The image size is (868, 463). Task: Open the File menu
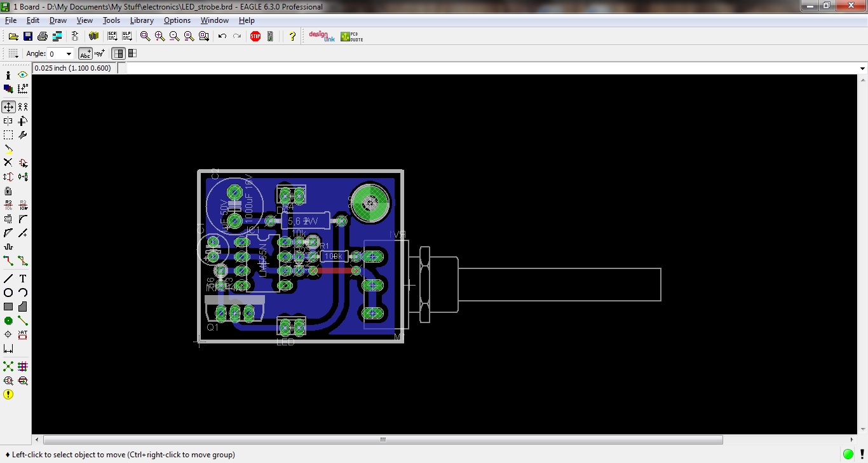11,20
